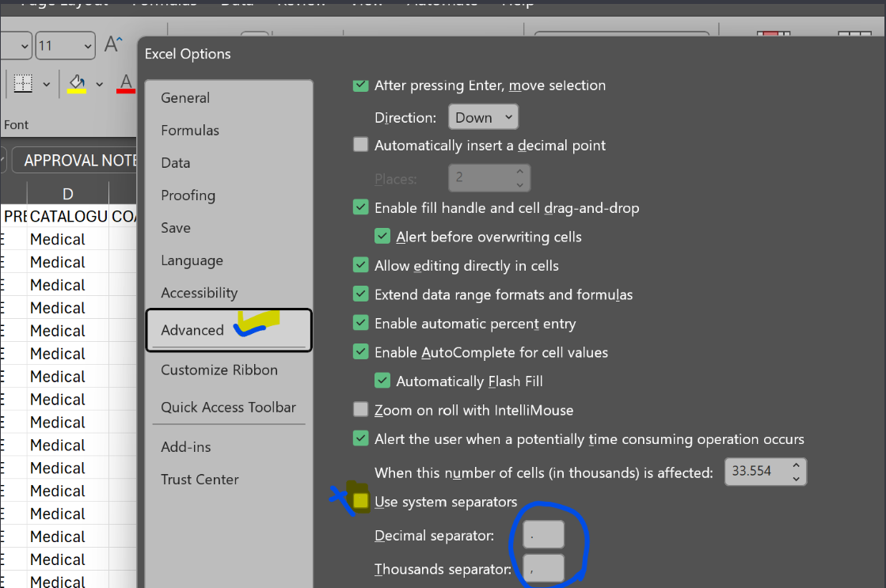The image size is (886, 588).
Task: Open the General options category
Action: coord(228,97)
